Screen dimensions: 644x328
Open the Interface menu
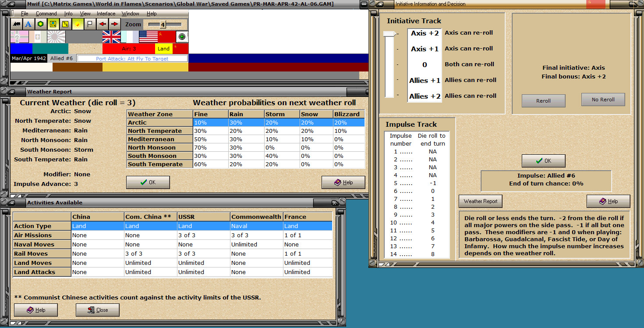coord(106,14)
